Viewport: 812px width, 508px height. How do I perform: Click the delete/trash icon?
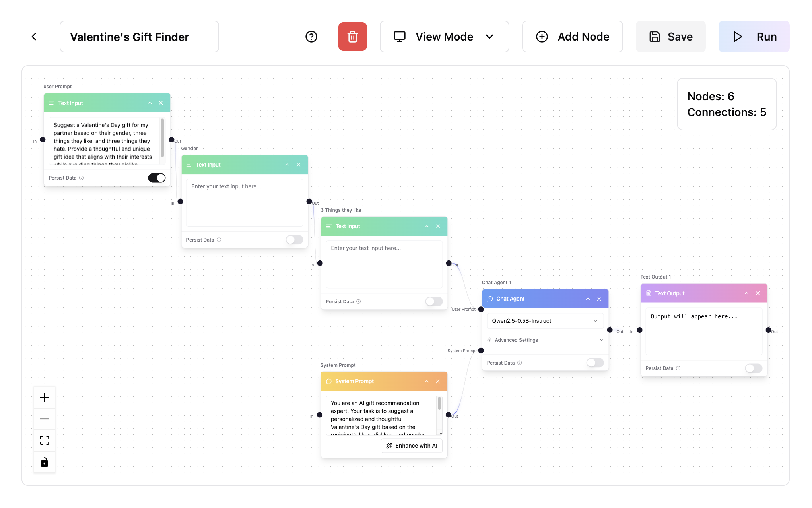click(x=352, y=36)
